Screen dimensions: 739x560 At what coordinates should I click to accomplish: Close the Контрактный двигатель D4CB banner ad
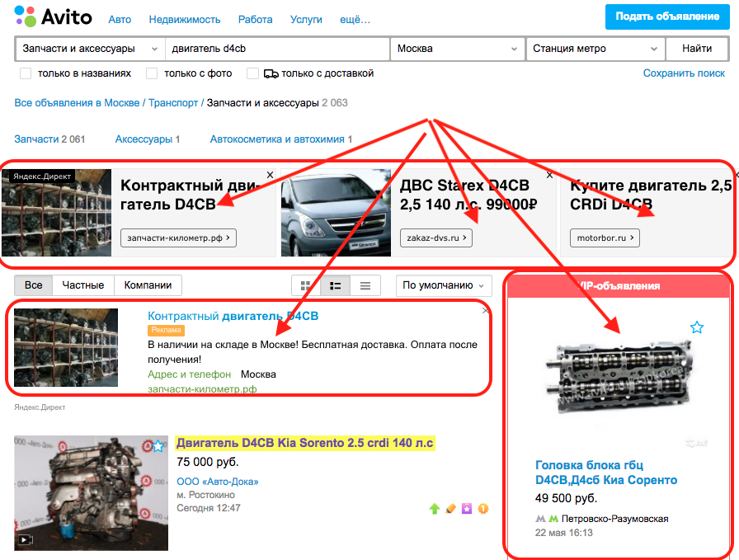(x=270, y=175)
